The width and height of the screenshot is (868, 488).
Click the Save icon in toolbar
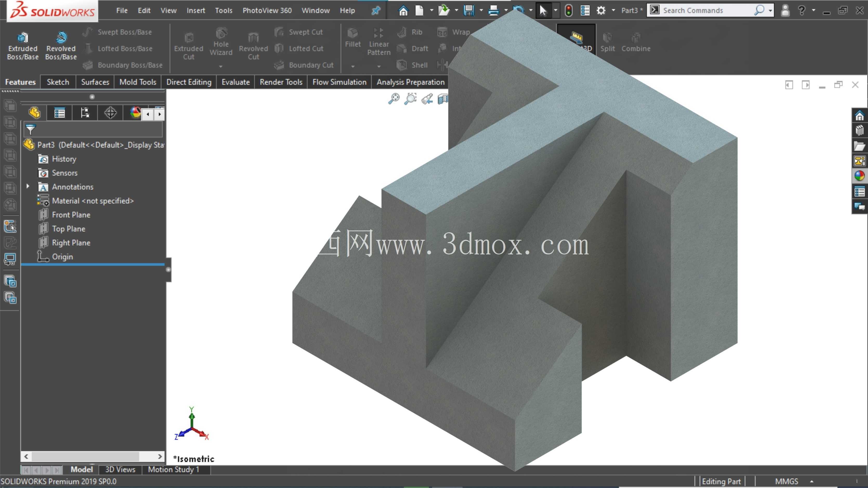(x=469, y=10)
